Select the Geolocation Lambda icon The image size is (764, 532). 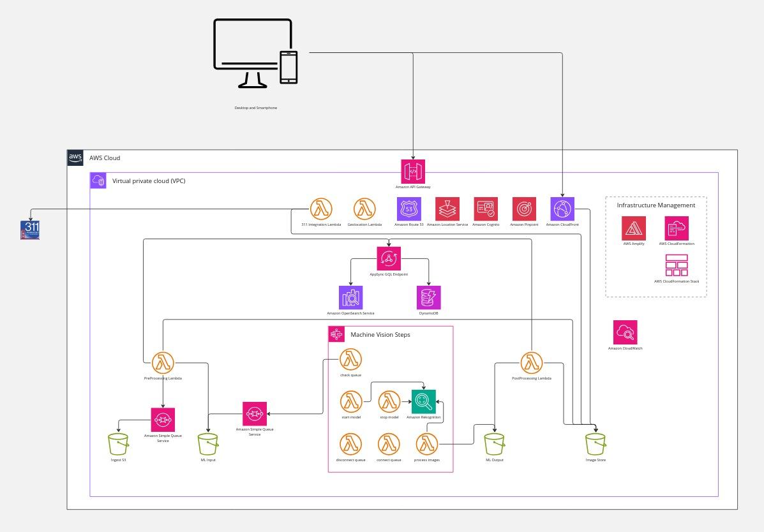[364, 209]
